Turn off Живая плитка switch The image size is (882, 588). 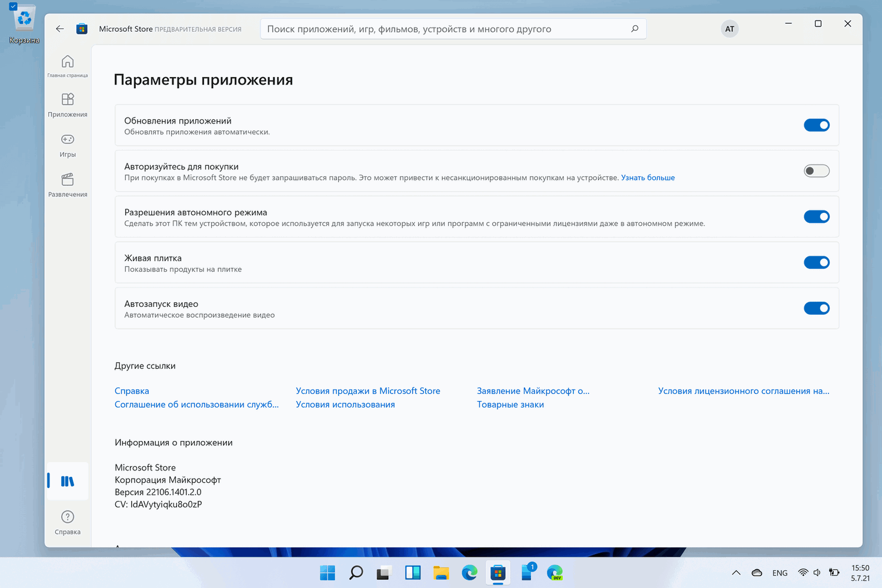click(817, 262)
